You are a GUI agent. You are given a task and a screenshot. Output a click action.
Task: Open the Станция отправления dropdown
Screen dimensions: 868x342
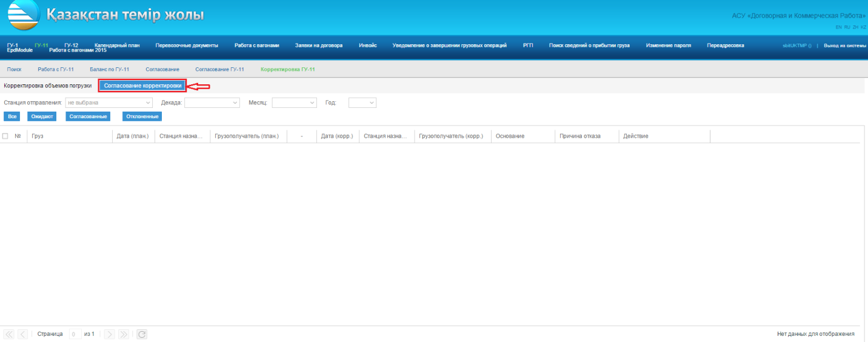[x=109, y=103]
